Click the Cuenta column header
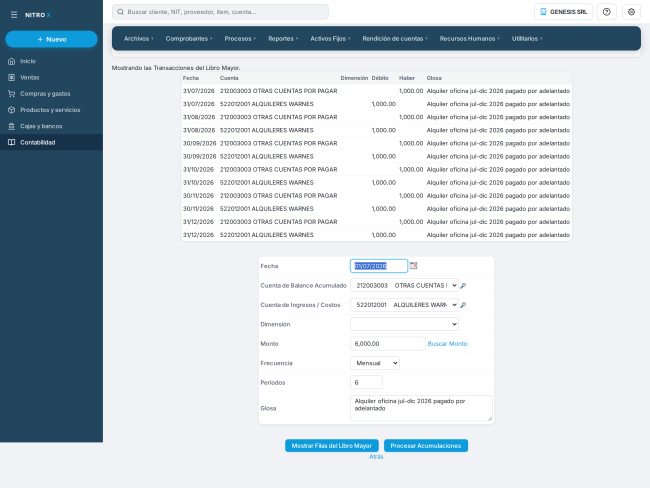Screen dimensions: 650x488 (229, 78)
